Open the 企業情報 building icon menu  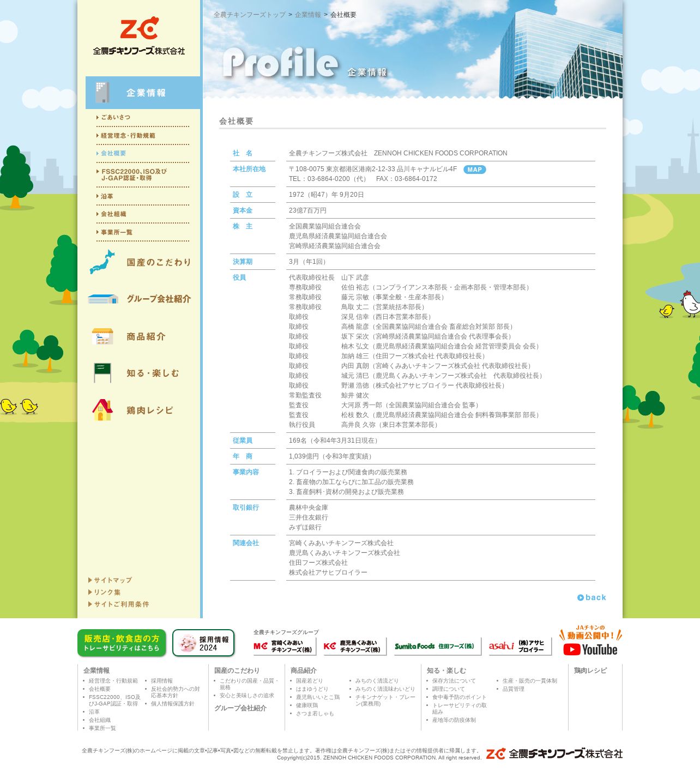pos(143,93)
